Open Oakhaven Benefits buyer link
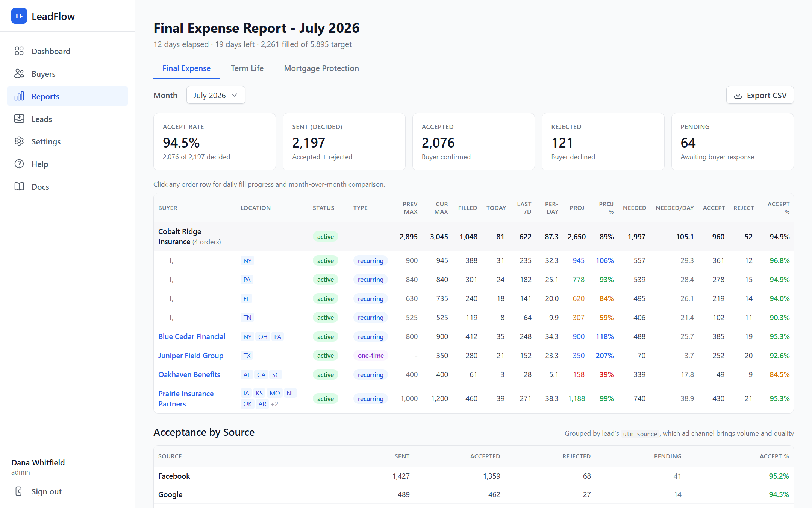This screenshot has width=812, height=508. (x=189, y=374)
